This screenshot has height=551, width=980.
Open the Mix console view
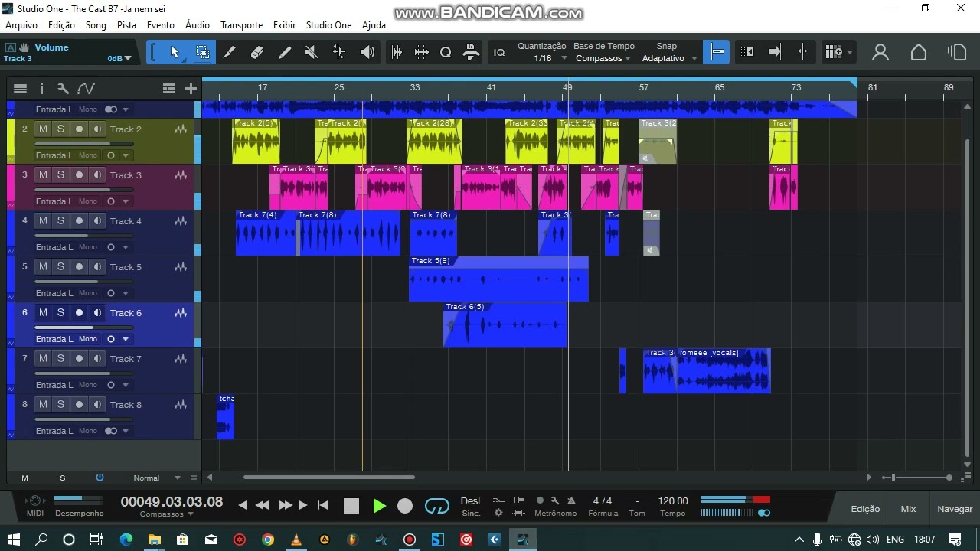pos(908,509)
